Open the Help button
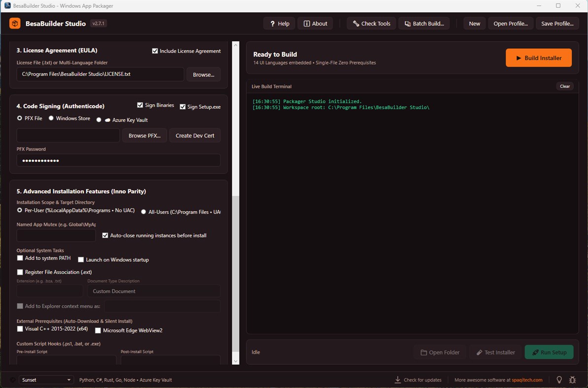This screenshot has width=588, height=388. pos(279,24)
